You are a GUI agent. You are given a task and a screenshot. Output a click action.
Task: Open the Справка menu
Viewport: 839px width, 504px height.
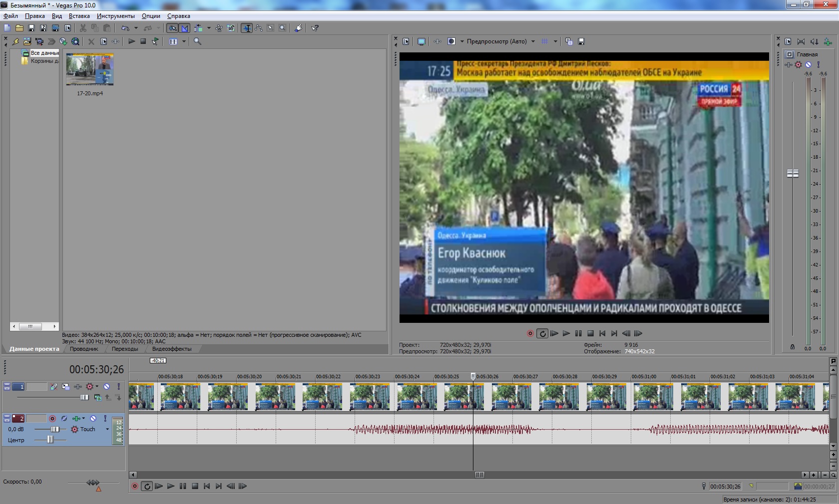tap(179, 16)
